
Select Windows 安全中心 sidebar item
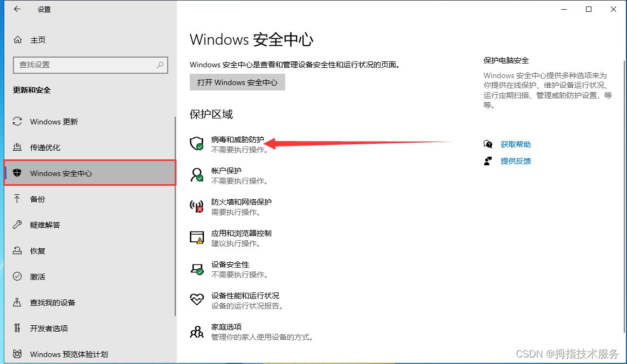(89, 173)
